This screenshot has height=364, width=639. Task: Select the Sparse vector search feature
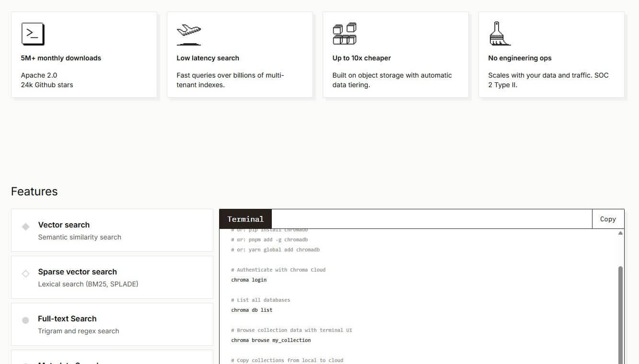coord(112,277)
